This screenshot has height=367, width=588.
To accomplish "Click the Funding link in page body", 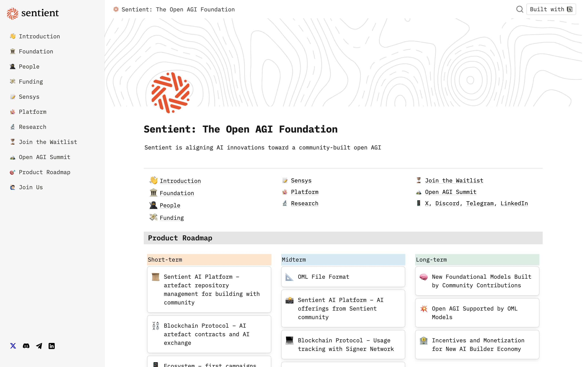I will [x=171, y=218].
